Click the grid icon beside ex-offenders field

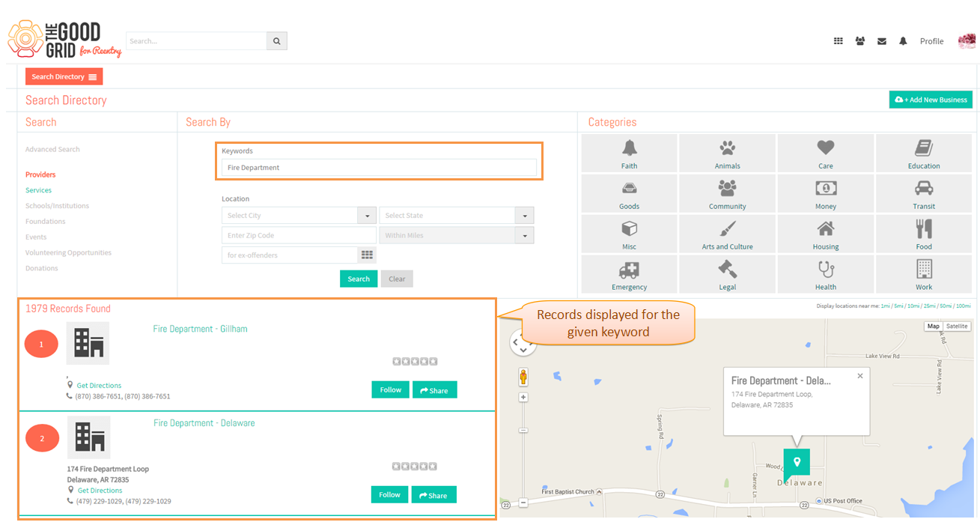367,255
